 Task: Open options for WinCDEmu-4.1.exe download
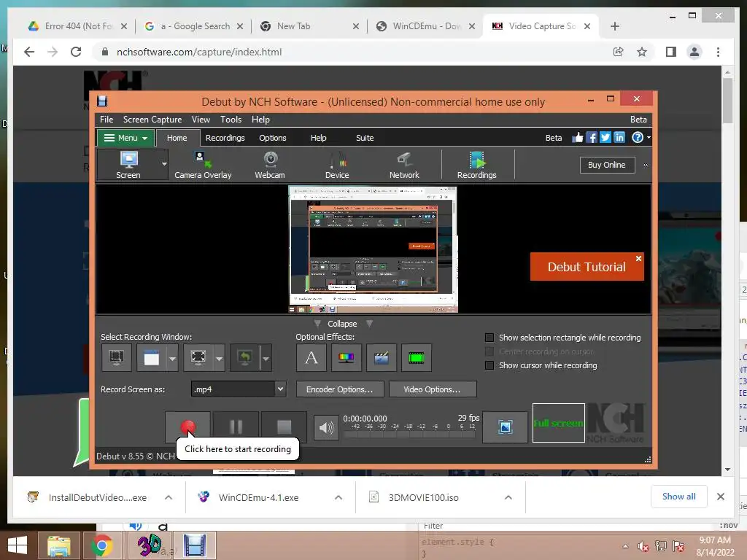[338, 497]
